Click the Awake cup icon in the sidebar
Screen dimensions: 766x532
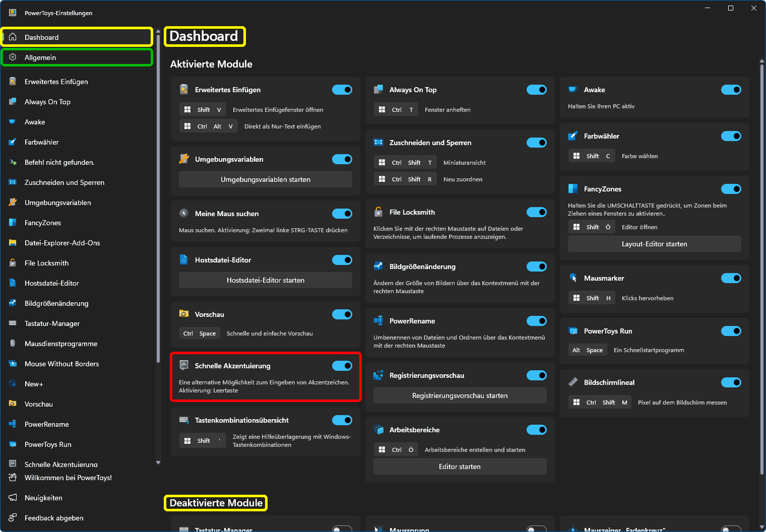[x=13, y=122]
